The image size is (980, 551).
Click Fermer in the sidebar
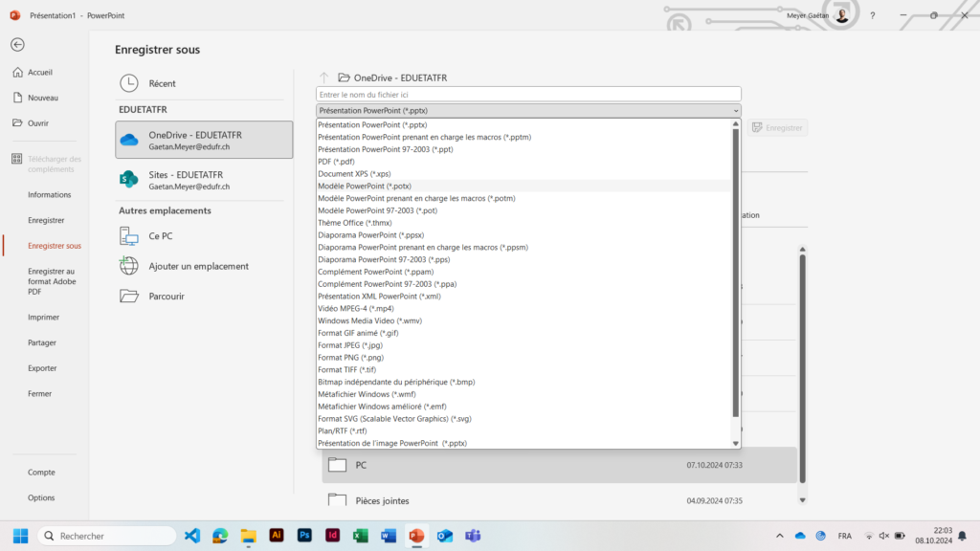pos(39,394)
